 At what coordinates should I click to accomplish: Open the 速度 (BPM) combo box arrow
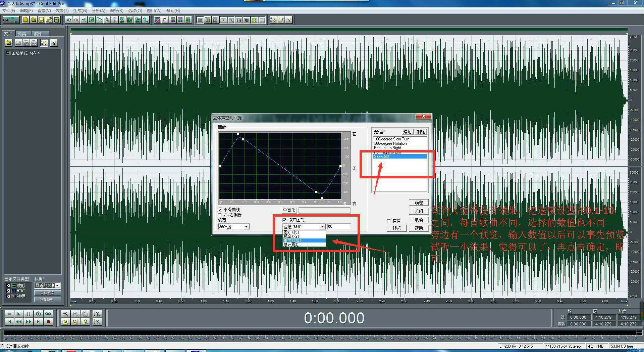pyautogui.click(x=322, y=227)
